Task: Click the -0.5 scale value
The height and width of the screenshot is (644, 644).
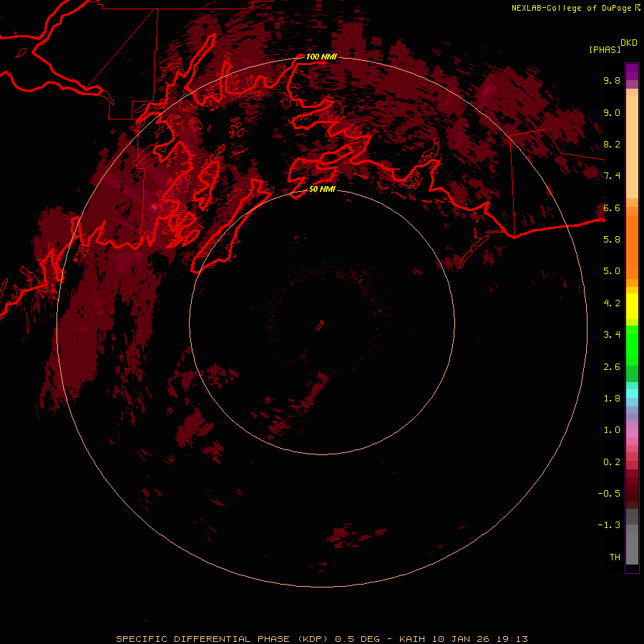Action: tap(609, 493)
